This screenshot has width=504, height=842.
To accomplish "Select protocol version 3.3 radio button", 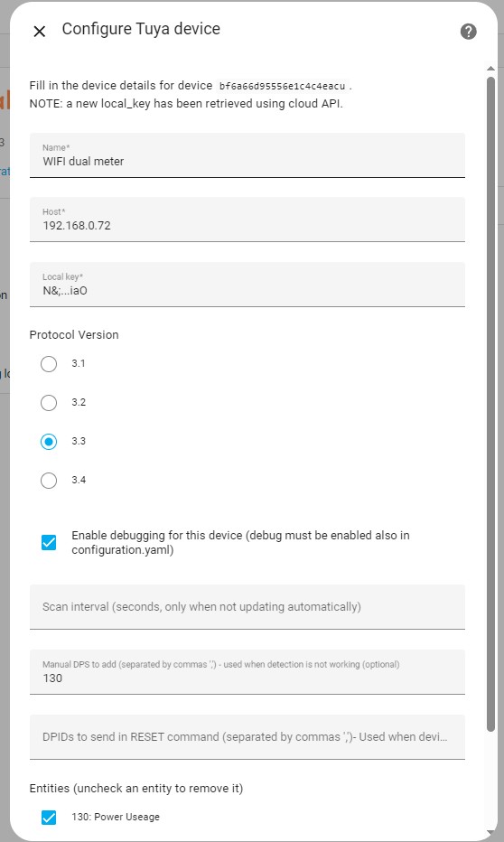I will click(x=49, y=442).
